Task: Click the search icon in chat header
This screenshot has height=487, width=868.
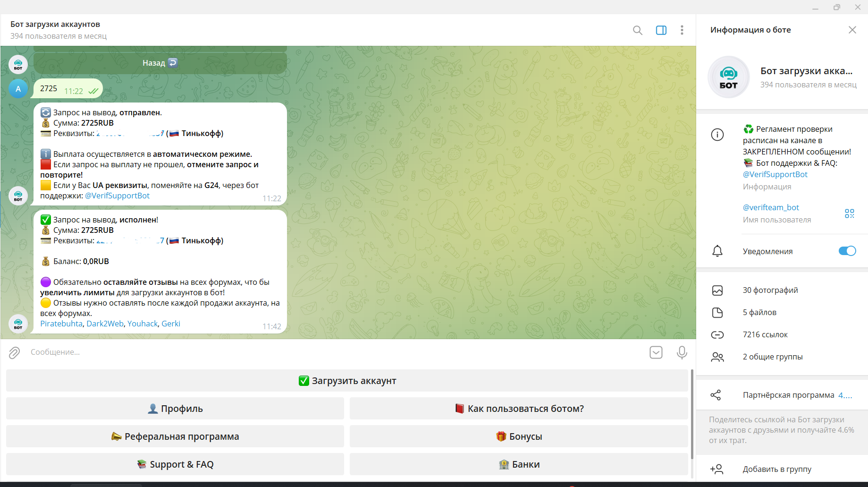Action: (x=637, y=30)
